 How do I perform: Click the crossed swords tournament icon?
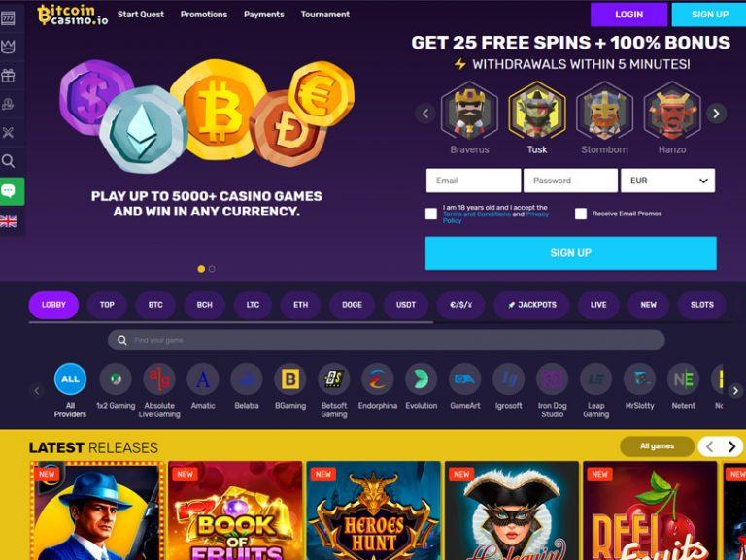tap(8, 132)
